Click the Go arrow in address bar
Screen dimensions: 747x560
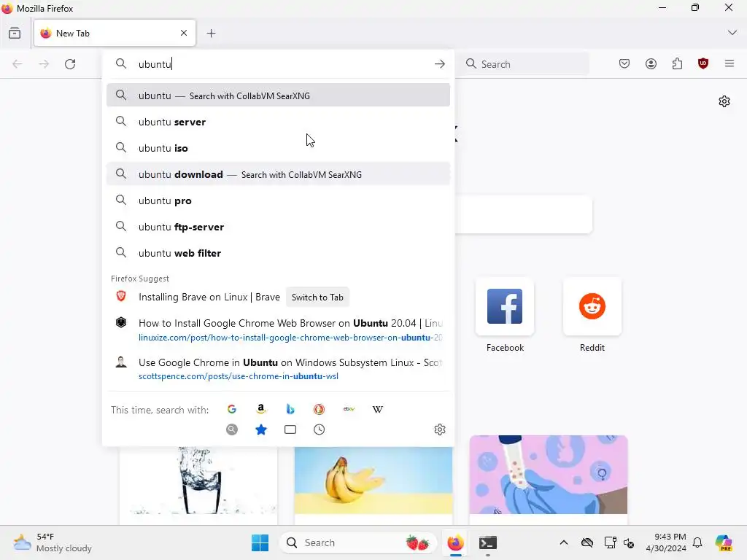[440, 64]
